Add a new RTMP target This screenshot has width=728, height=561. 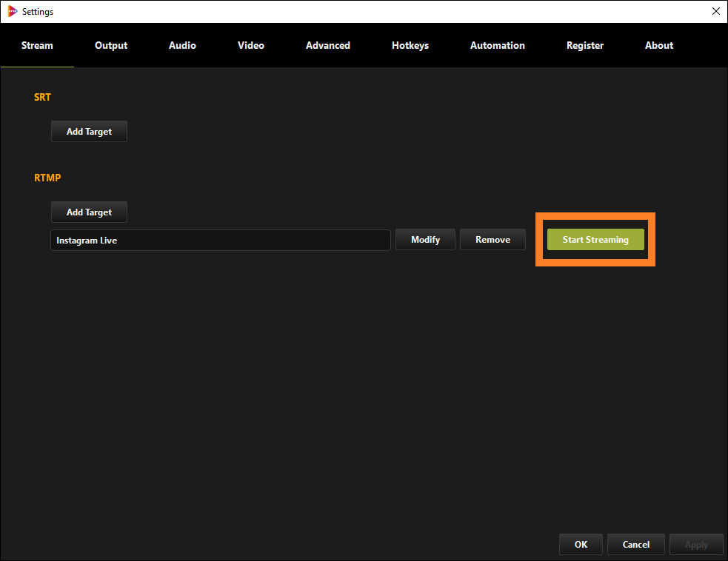pos(89,212)
